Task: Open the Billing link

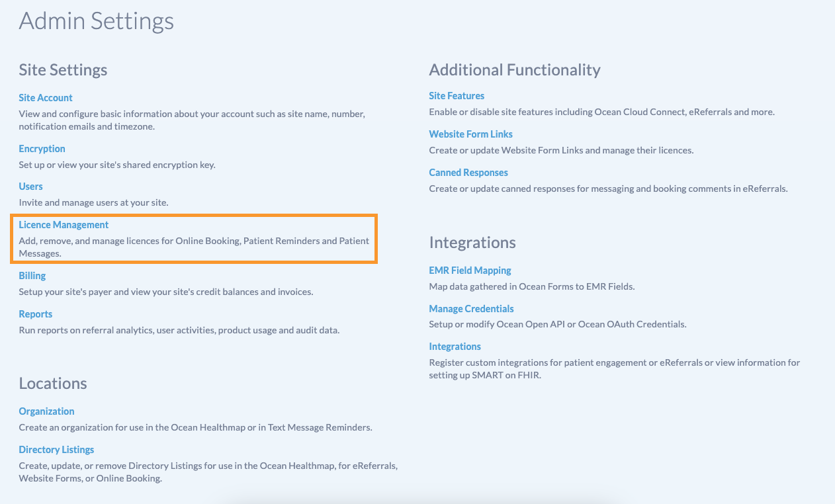Action: (32, 276)
